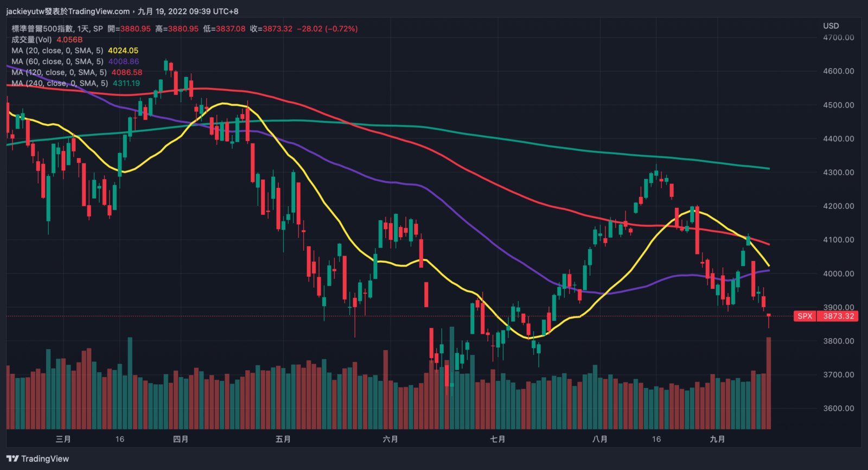Click the tallest rightmost red volume bar
This screenshot has height=470, width=868.
point(769,383)
